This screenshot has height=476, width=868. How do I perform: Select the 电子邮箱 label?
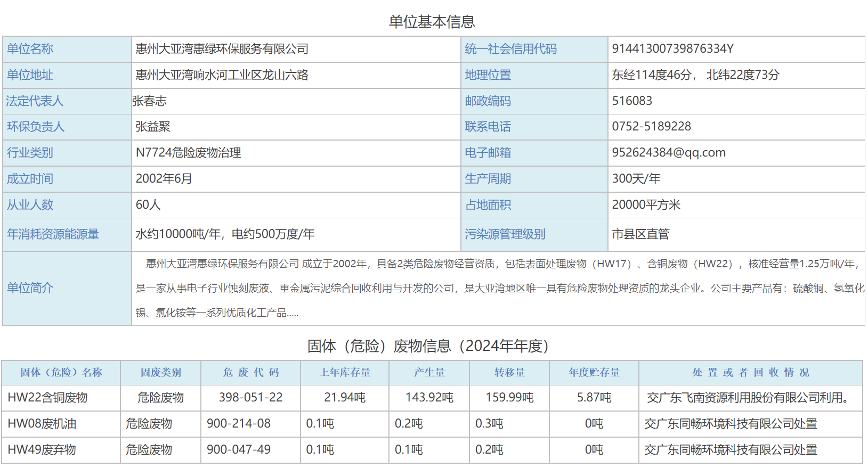point(488,153)
